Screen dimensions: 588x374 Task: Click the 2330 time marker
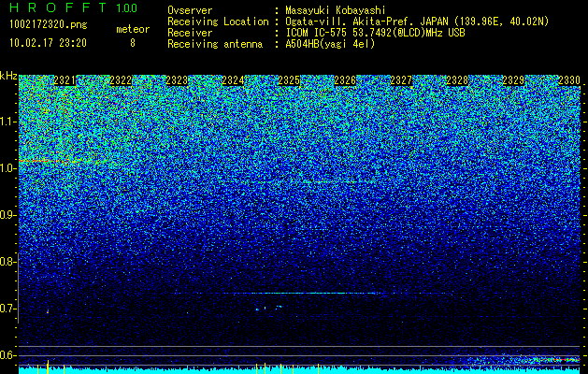[x=569, y=80]
